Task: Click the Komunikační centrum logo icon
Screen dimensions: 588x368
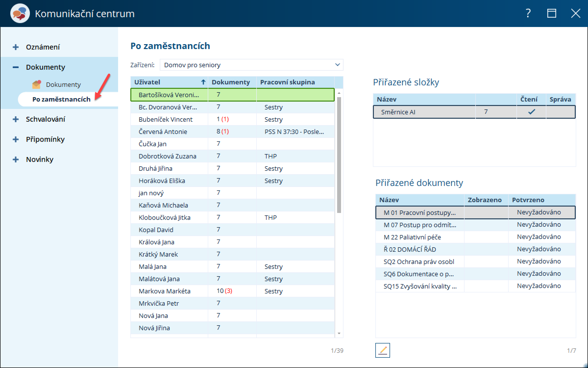Action: click(20, 13)
